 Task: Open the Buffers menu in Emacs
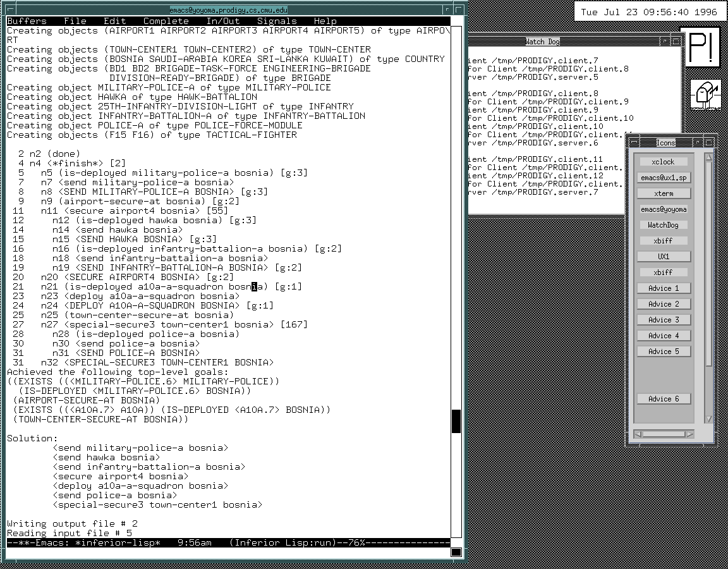point(27,21)
